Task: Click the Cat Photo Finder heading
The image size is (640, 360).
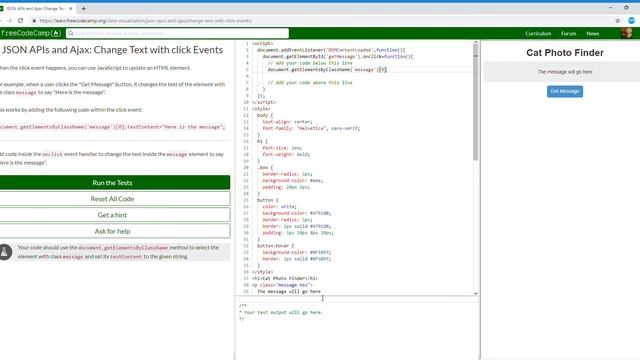Action: point(565,53)
